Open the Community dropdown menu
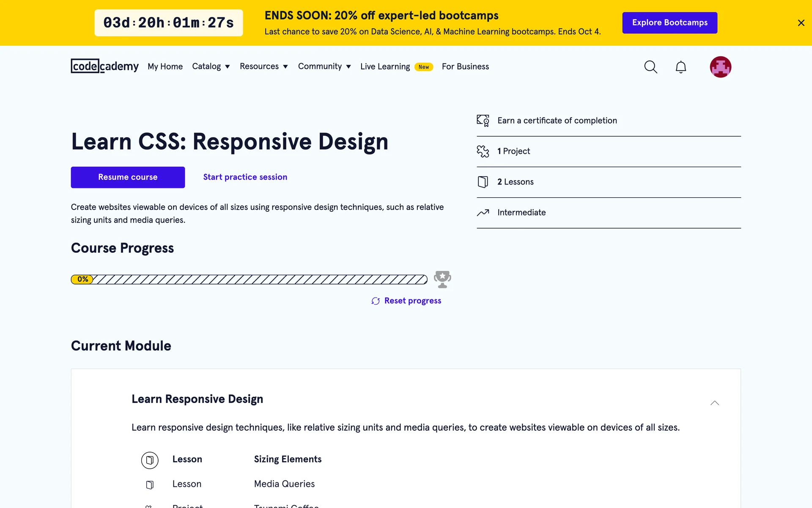This screenshot has height=508, width=812. 324,66
